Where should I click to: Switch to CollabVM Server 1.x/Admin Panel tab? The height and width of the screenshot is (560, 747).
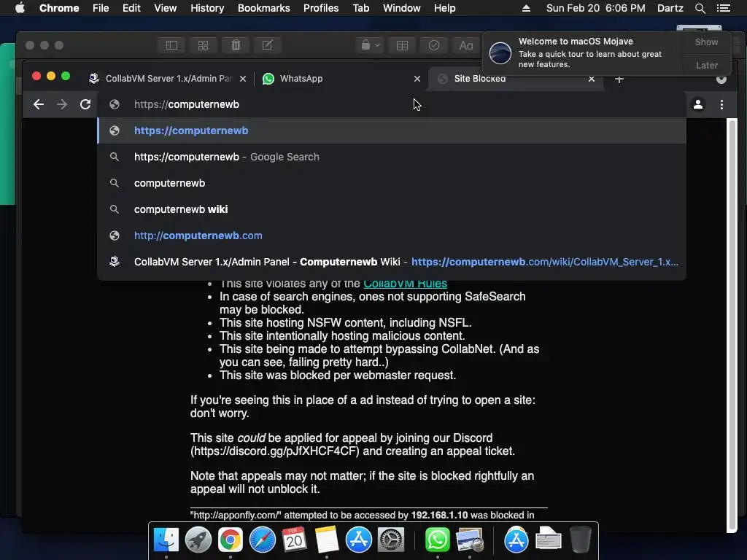(x=169, y=79)
